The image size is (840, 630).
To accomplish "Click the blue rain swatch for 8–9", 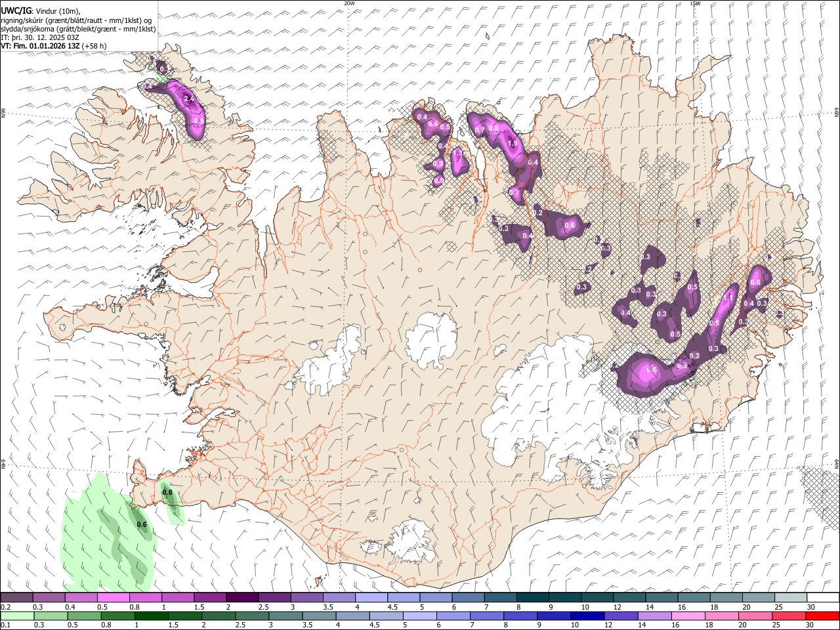I will 520,616.
